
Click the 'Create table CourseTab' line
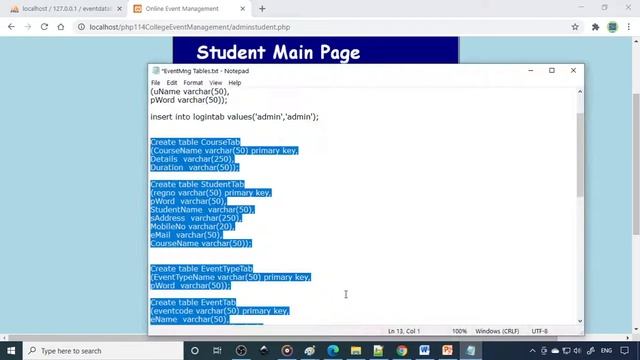point(195,142)
